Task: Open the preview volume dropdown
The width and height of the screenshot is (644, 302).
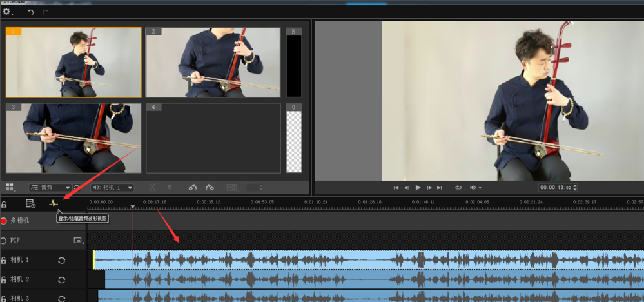Action: click(x=476, y=188)
